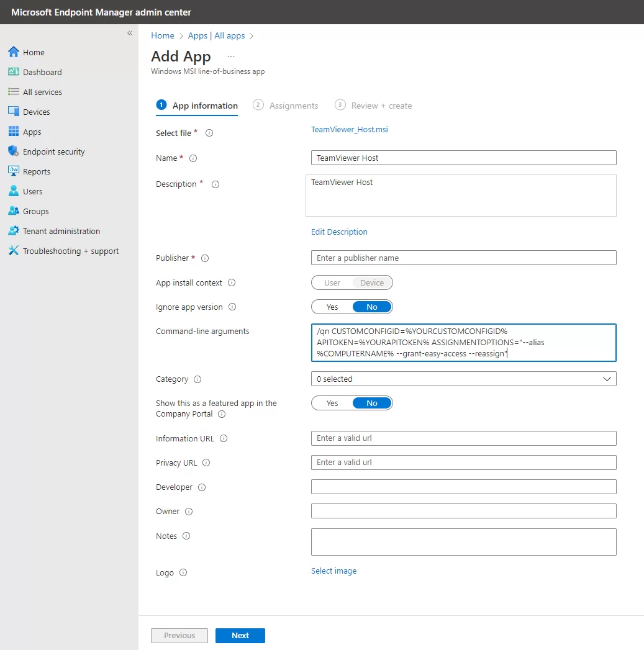Click info icon next to Publisher

coord(205,258)
